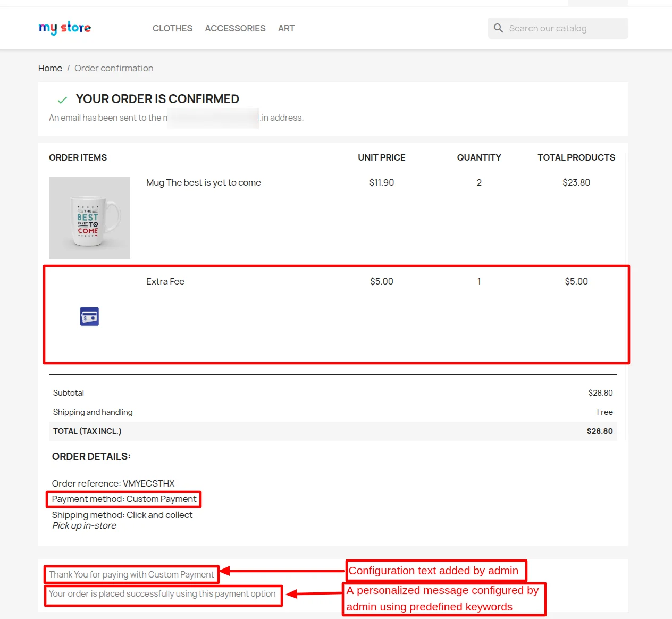Image resolution: width=672 pixels, height=619 pixels.
Task: Open the Accessories menu
Action: (235, 28)
